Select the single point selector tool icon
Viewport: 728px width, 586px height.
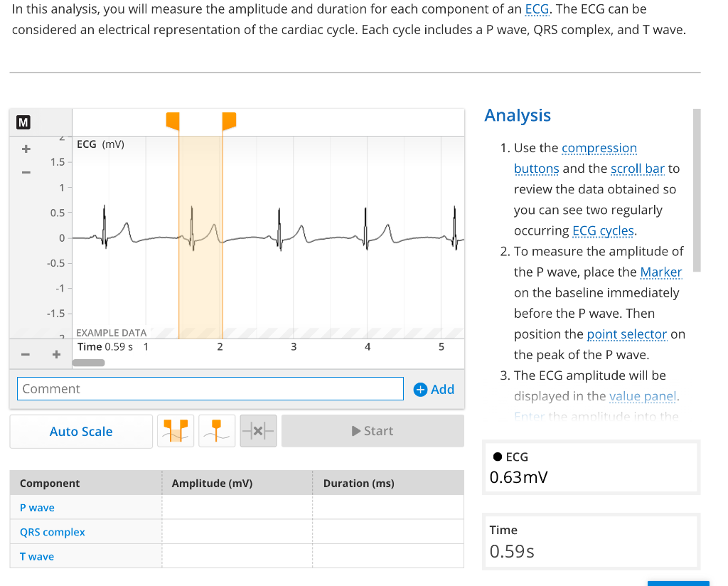217,431
